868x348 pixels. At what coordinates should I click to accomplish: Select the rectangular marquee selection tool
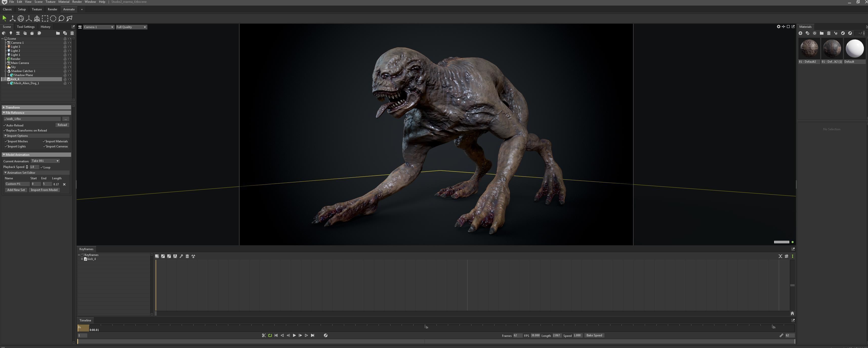(x=45, y=19)
